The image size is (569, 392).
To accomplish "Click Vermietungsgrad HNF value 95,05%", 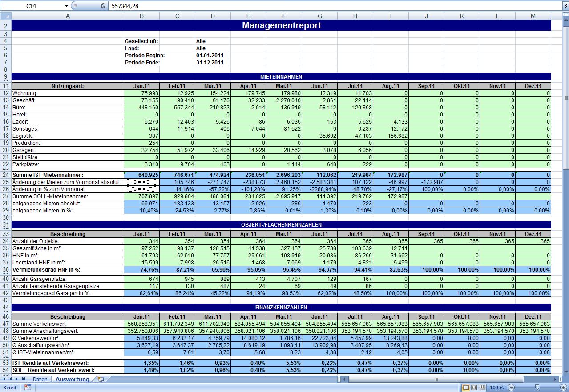I will (x=248, y=270).
